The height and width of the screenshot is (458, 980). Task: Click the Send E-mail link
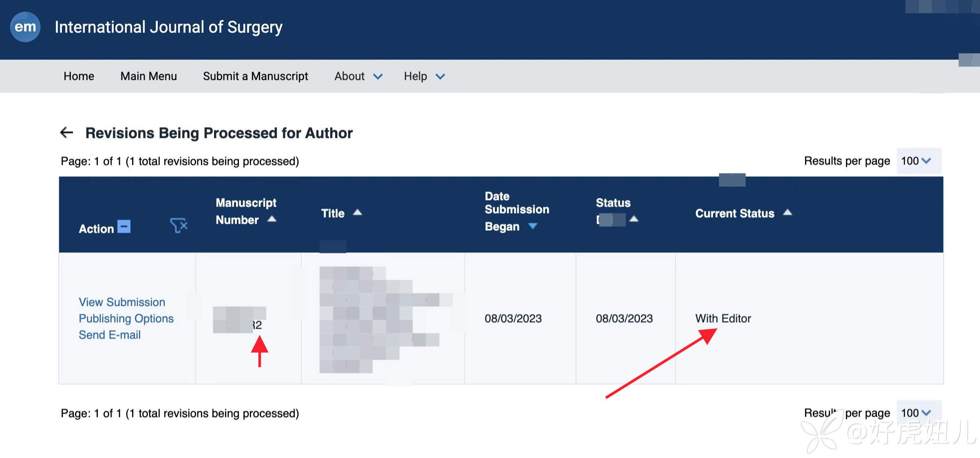click(x=110, y=335)
